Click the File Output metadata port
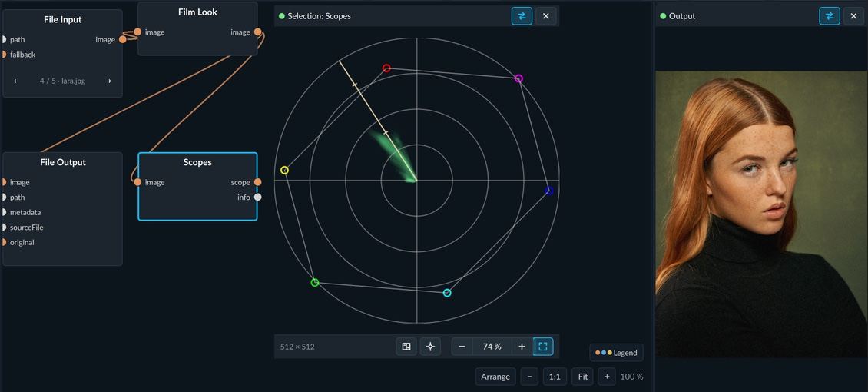This screenshot has height=392, width=868. (3, 212)
